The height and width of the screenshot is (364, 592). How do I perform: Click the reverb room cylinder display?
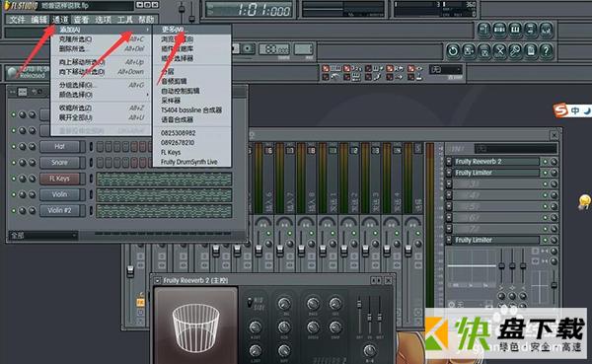pyautogui.click(x=195, y=326)
